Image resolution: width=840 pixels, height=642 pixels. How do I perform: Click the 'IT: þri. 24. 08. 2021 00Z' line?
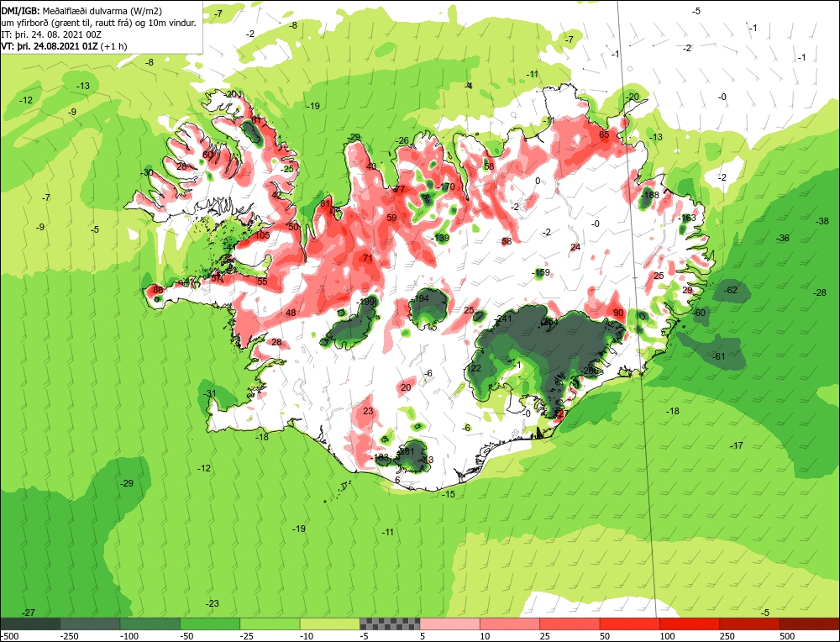(x=51, y=34)
